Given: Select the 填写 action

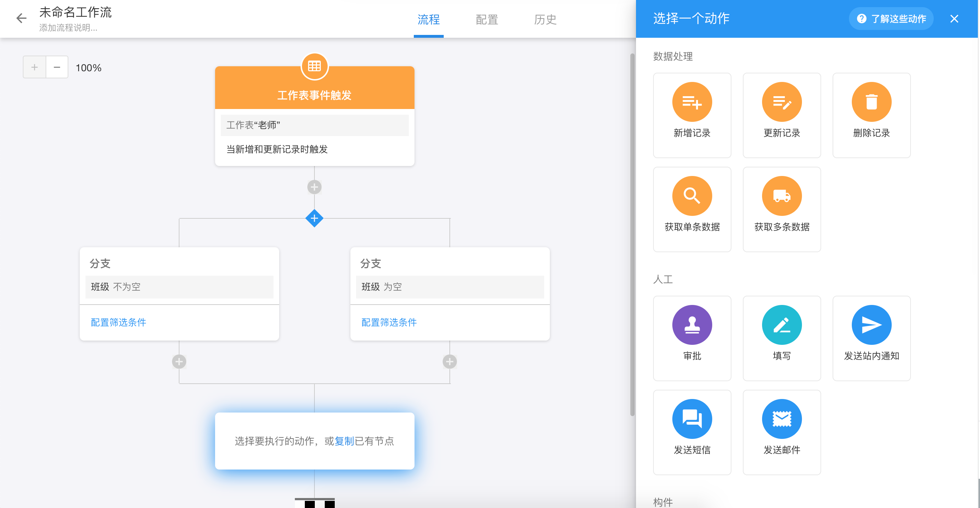Looking at the screenshot, I should coord(781,338).
